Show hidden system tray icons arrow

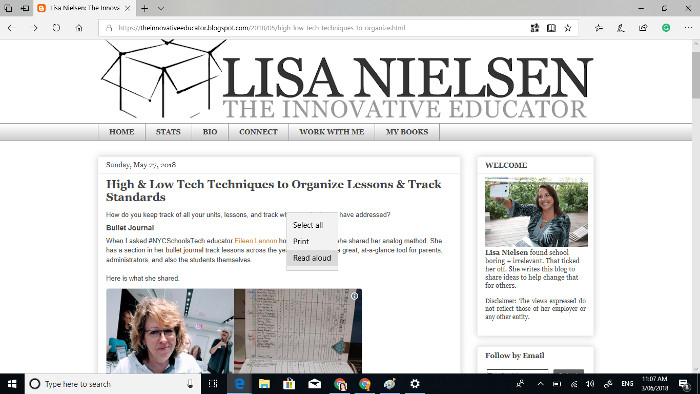click(540, 384)
